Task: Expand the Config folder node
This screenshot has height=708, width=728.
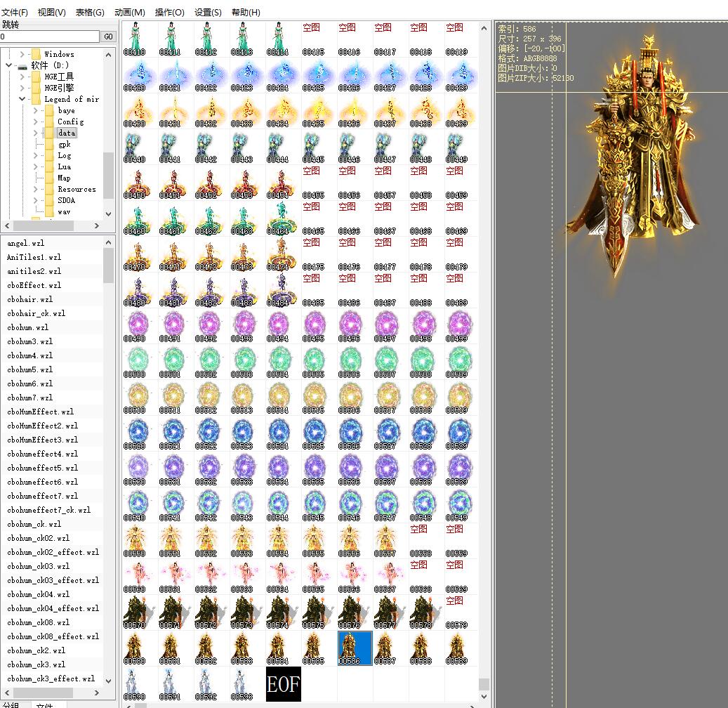Action: tap(36, 122)
